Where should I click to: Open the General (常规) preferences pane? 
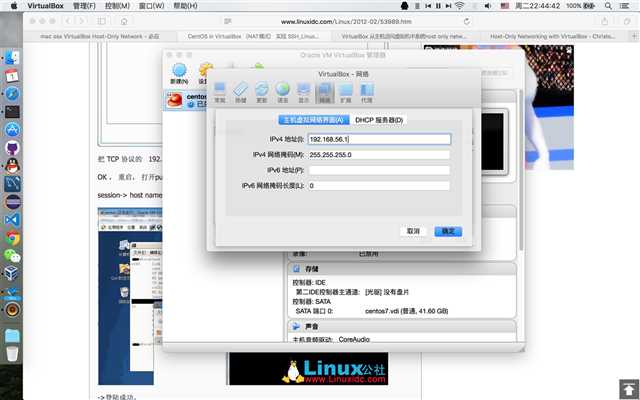pos(220,93)
